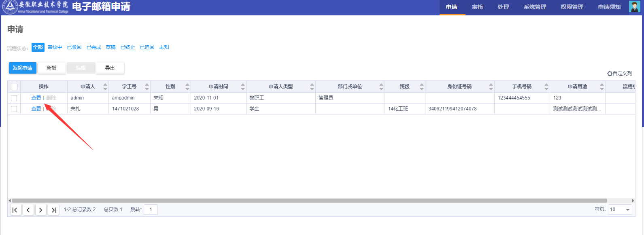The width and height of the screenshot is (644, 235).
Task: Click the horizontal scrollbar under the table
Action: (310, 201)
